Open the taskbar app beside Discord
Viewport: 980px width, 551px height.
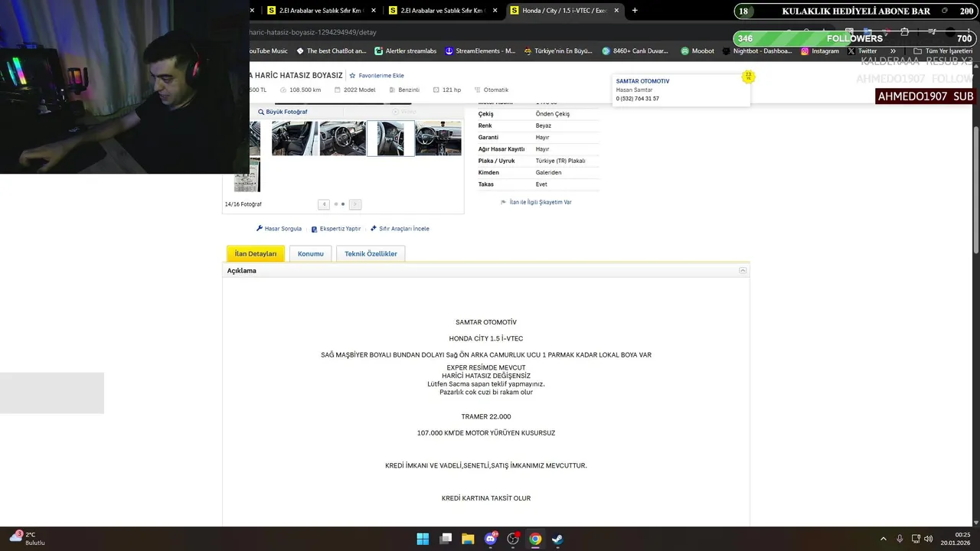pyautogui.click(x=513, y=539)
